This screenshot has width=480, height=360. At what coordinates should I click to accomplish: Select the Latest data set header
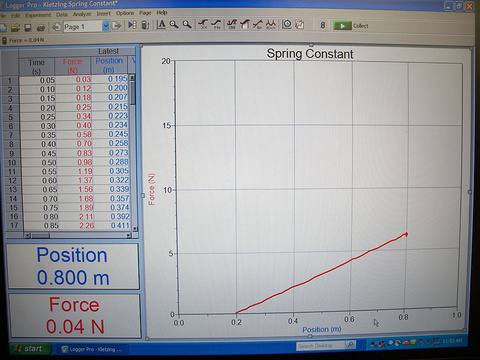tap(108, 51)
